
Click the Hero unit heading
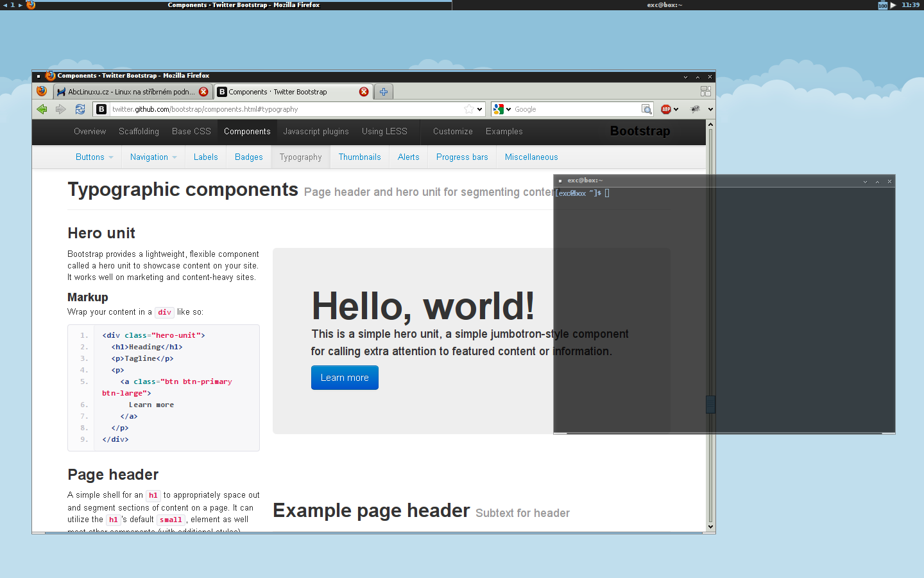[x=101, y=233]
